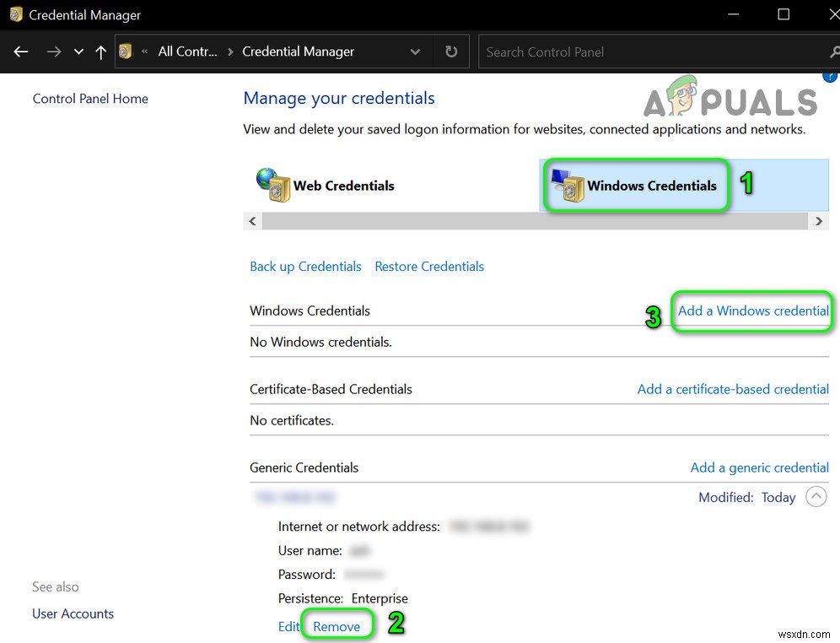
Task: Add a generic credential
Action: [759, 467]
